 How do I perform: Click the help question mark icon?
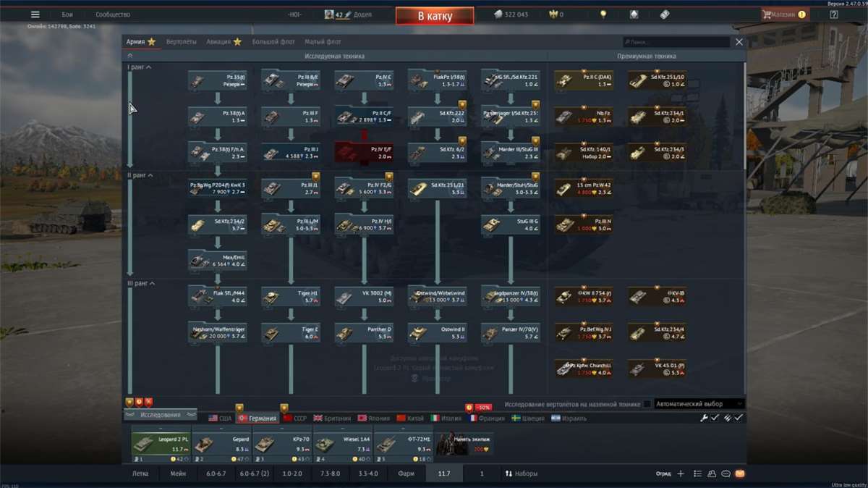[x=833, y=14]
